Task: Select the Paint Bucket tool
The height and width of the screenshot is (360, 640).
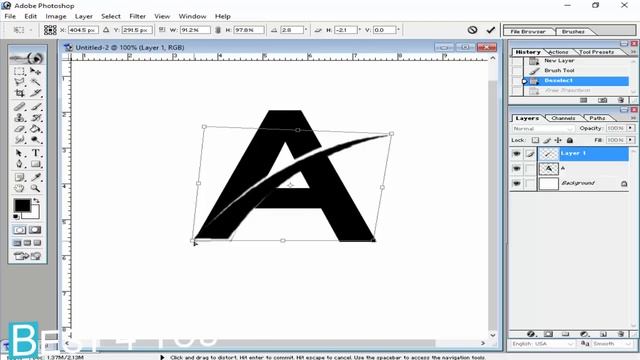Action: pyautogui.click(x=36, y=129)
